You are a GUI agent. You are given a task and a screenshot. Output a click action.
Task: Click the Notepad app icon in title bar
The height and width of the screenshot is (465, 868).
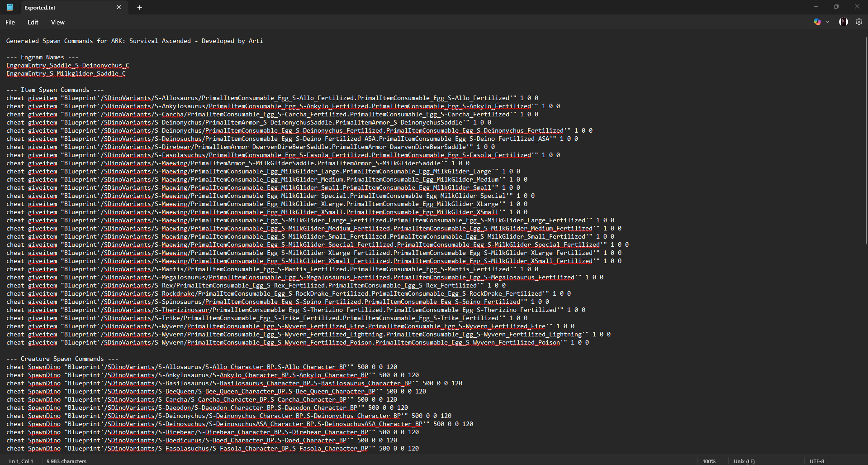point(10,7)
